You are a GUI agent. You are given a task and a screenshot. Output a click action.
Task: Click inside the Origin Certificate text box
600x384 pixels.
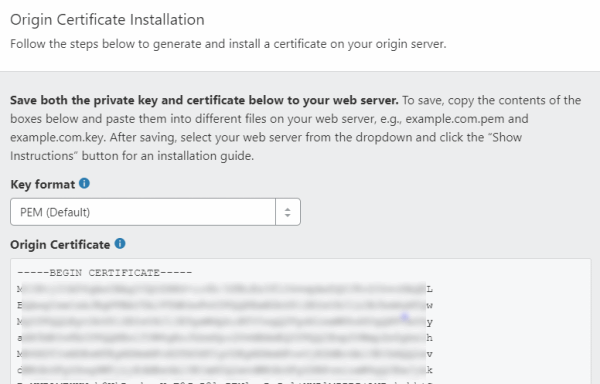[301, 321]
